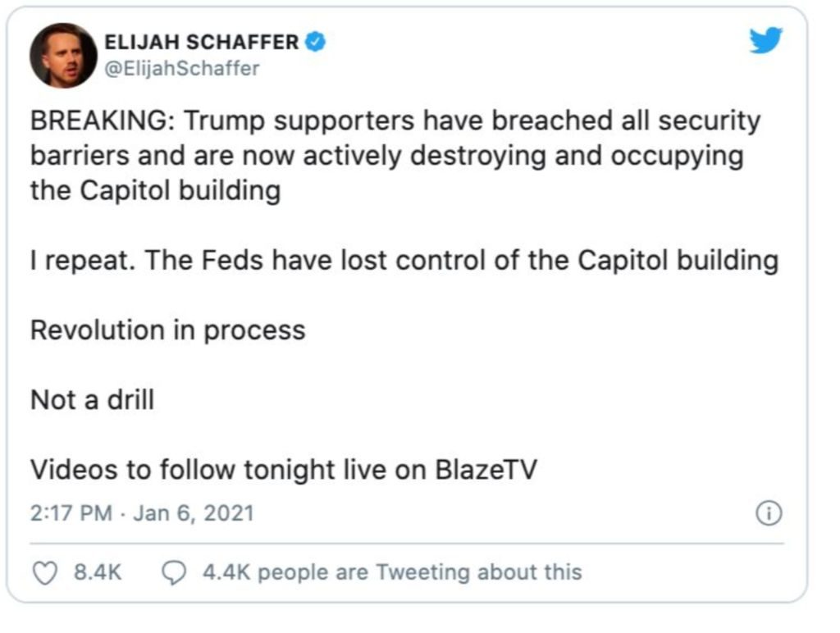The height and width of the screenshot is (633, 840).
Task: Click the Jan 6, 2021 date
Action: 194,514
